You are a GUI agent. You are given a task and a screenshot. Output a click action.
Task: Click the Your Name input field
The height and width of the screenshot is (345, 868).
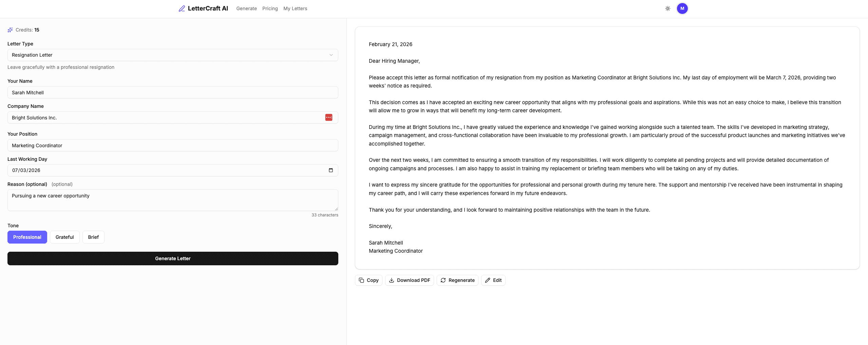click(172, 93)
